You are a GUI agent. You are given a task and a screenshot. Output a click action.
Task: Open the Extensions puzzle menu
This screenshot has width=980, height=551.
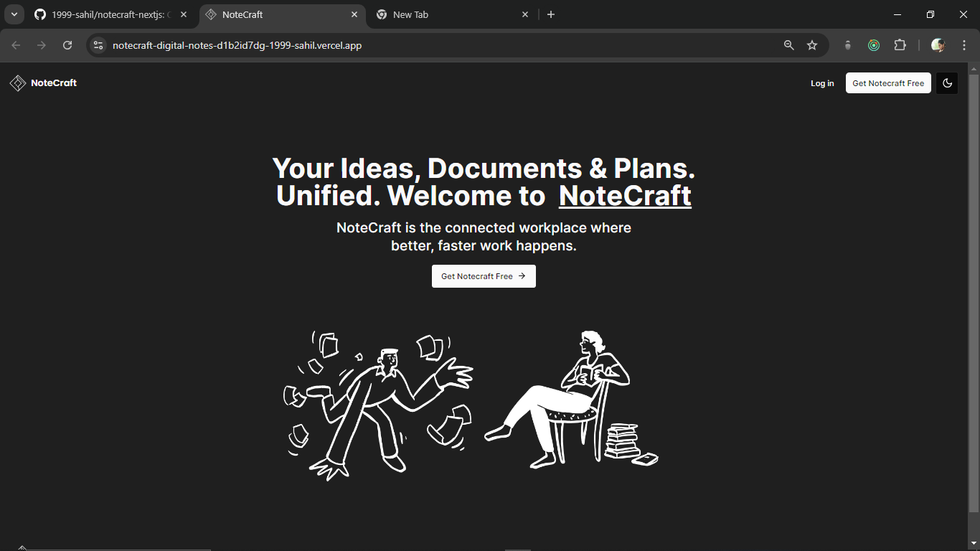pos(900,45)
